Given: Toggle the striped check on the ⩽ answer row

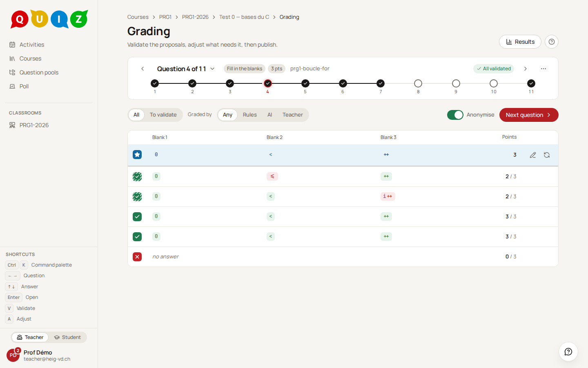Looking at the screenshot, I should click(x=137, y=177).
